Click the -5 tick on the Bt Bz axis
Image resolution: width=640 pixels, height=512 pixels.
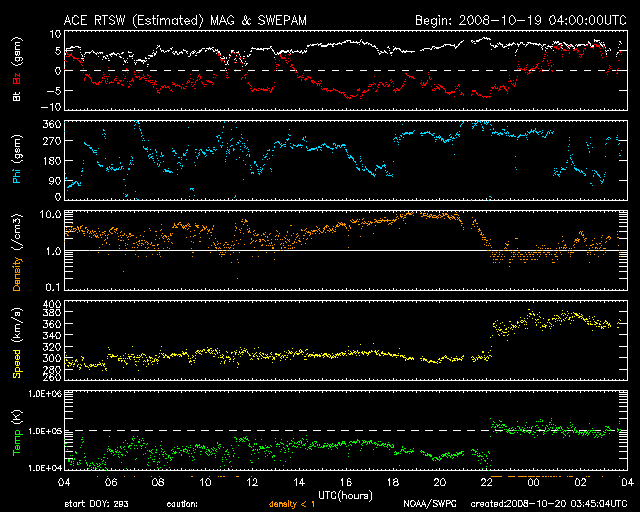point(54,90)
